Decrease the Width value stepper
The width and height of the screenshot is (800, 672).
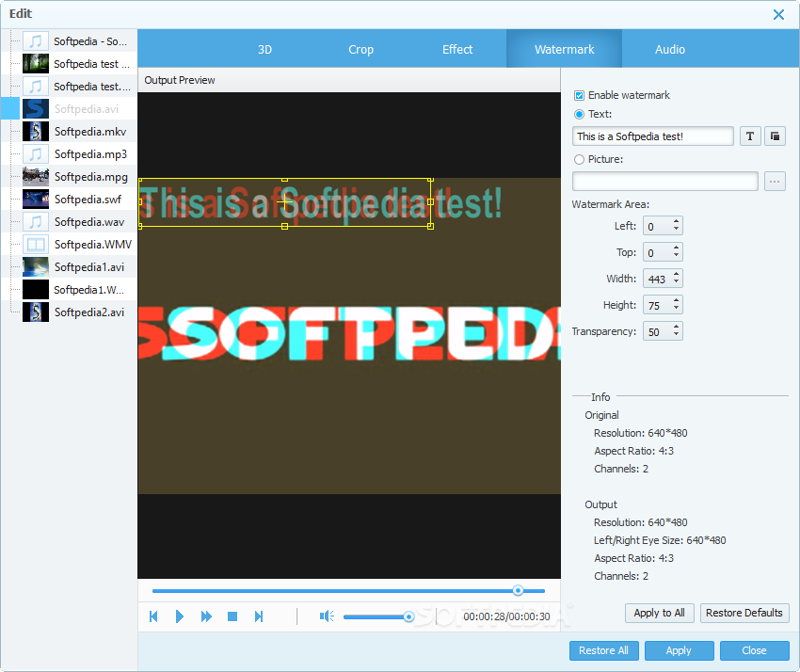tap(676, 282)
